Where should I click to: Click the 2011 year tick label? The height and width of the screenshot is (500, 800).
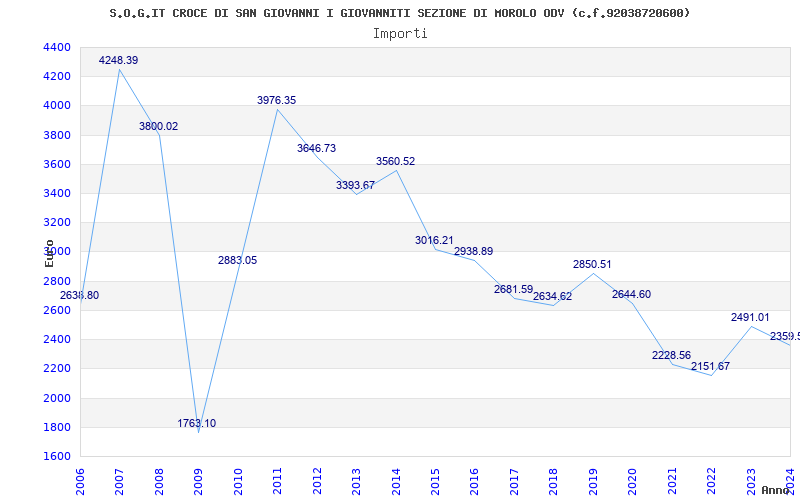(277, 481)
